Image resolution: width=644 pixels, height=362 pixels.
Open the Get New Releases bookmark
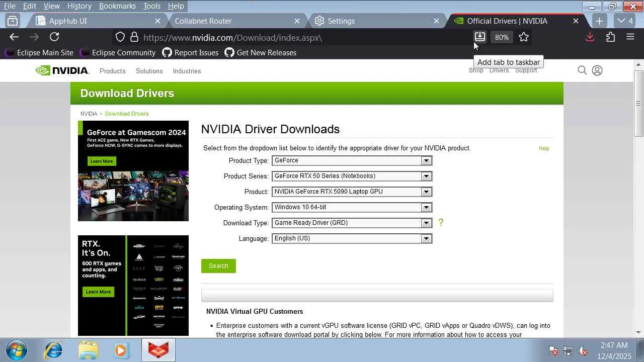(261, 52)
